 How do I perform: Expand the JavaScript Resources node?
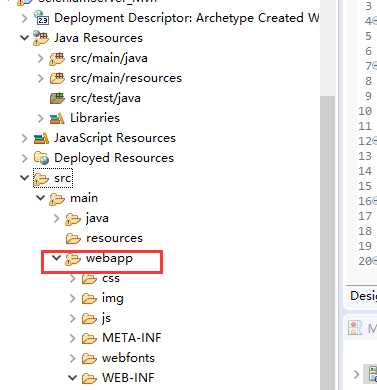(24, 138)
